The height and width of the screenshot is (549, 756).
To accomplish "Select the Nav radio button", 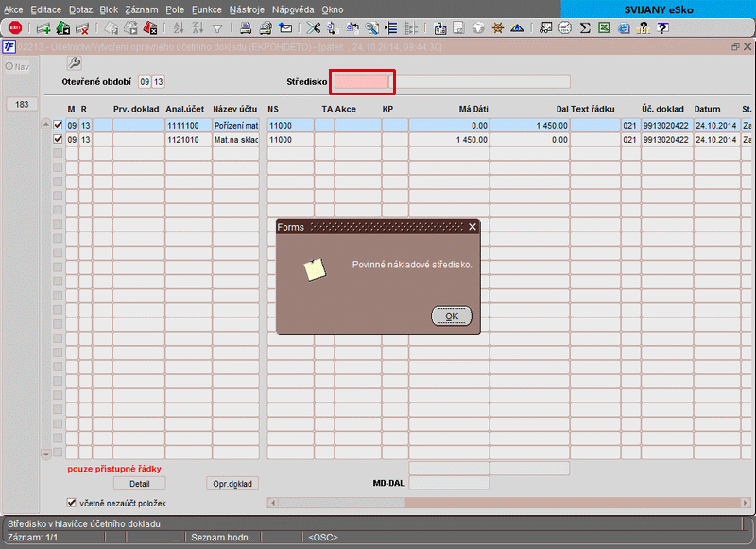I will click(x=9, y=66).
